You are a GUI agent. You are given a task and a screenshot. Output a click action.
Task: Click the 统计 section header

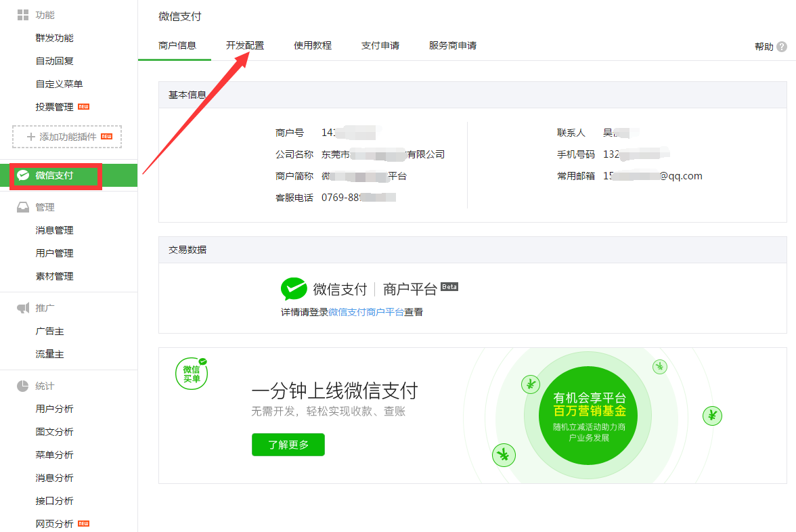(45, 386)
